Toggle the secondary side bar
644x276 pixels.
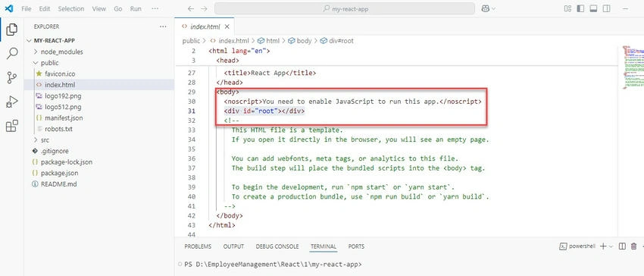click(x=607, y=8)
